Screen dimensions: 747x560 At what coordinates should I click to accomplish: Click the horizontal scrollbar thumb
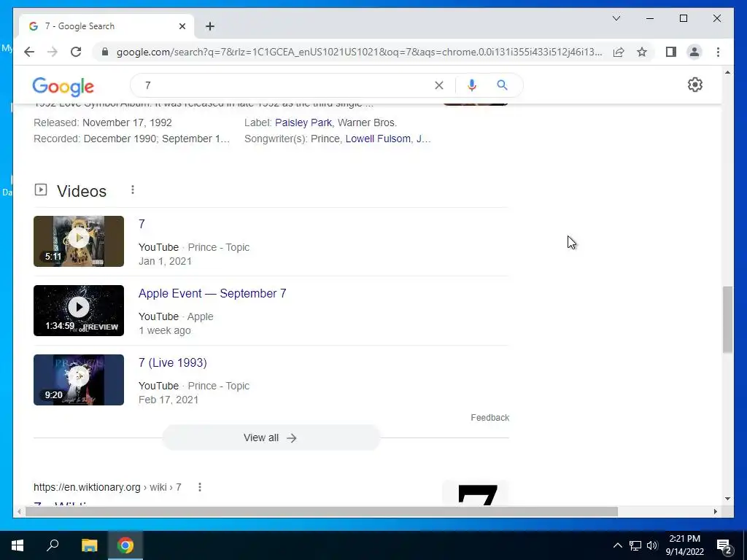322,512
